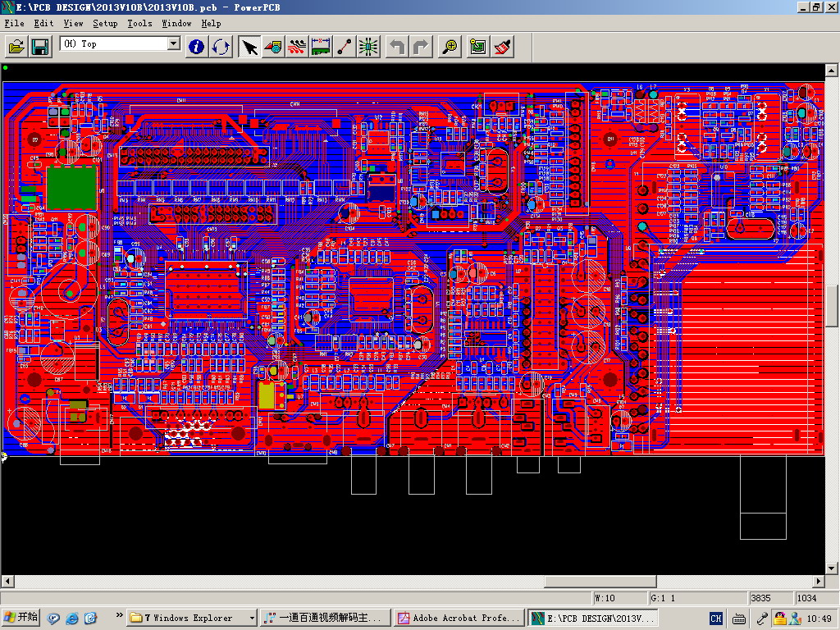This screenshot has height=630, width=840.
Task: Expand the Windows Explorer taskbar group arrow
Action: tap(251, 618)
